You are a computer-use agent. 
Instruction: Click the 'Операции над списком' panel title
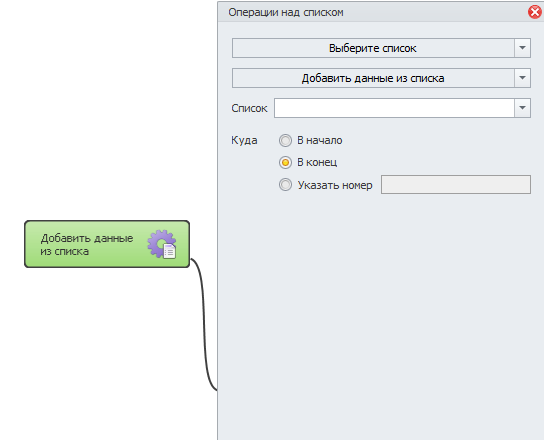coord(286,12)
